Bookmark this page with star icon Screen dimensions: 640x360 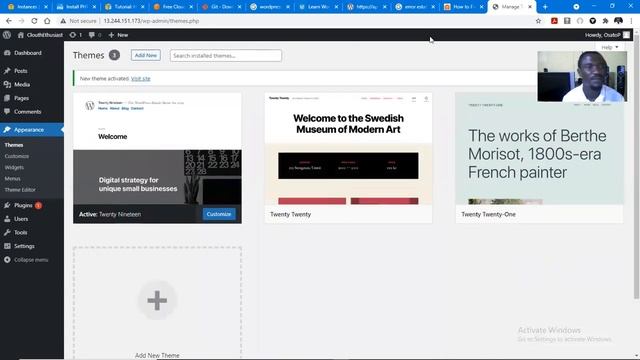point(538,21)
